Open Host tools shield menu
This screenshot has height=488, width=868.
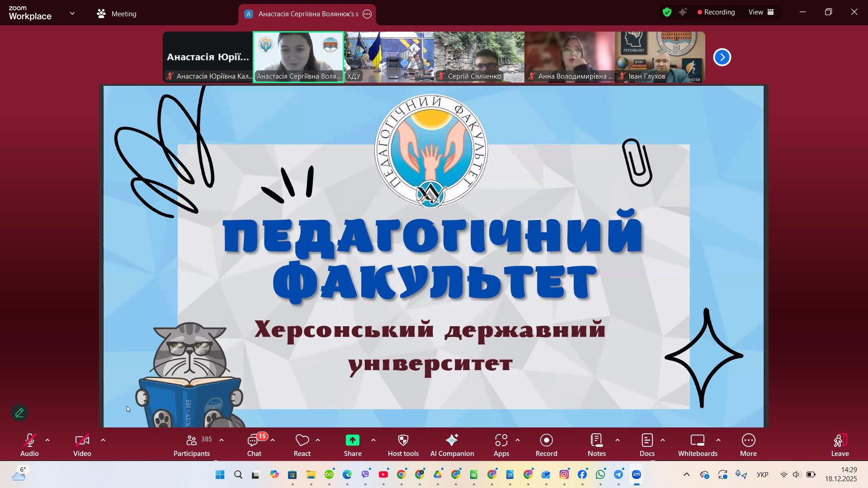[x=403, y=445]
